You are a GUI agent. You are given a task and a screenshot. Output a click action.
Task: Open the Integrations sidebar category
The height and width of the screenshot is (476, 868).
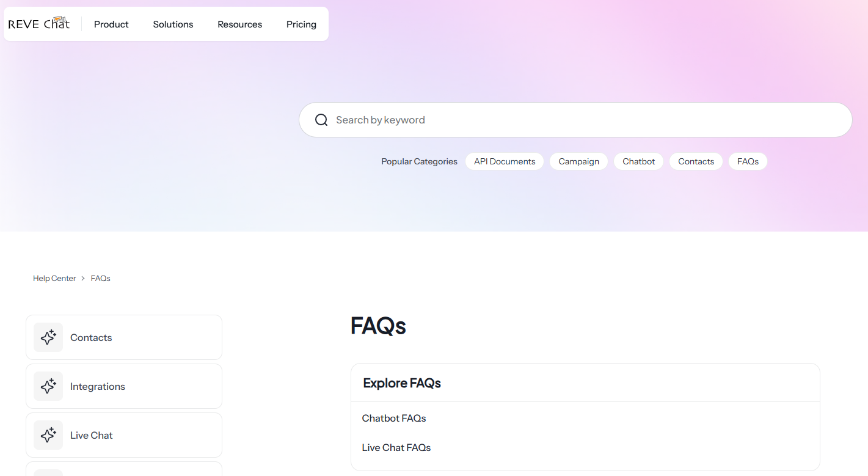[124, 386]
